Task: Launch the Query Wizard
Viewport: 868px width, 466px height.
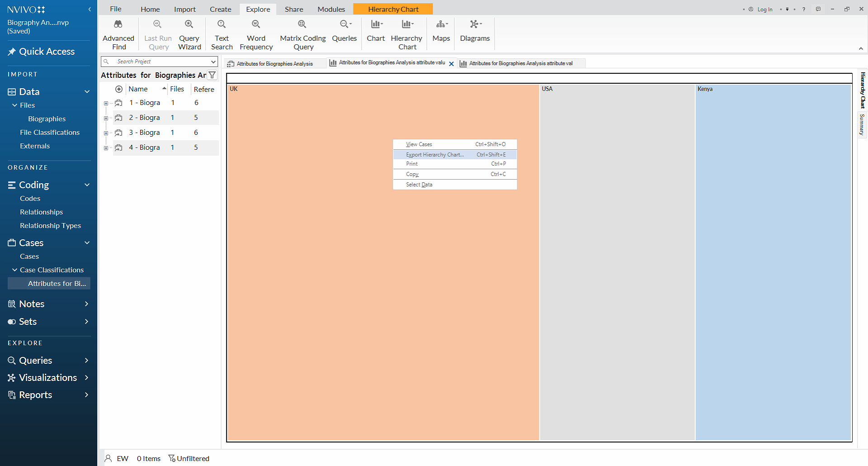Action: (x=189, y=34)
